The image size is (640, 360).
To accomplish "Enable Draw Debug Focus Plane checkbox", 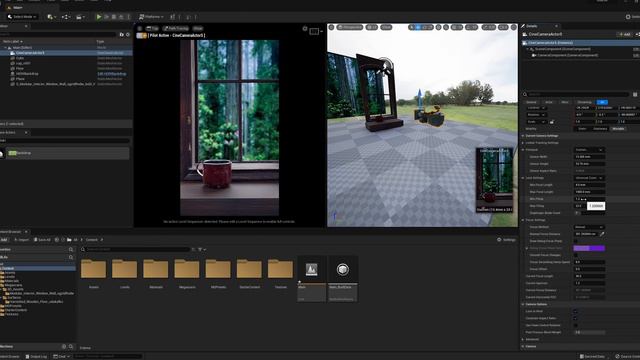I will pyautogui.click(x=576, y=241).
